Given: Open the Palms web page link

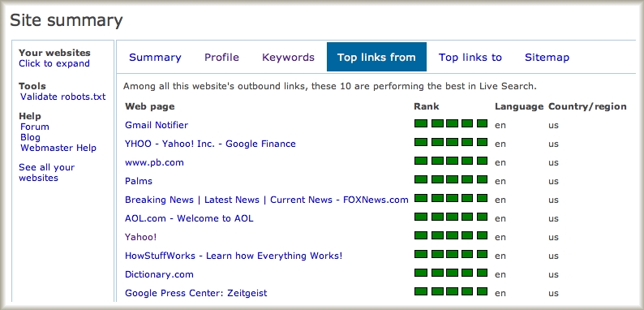Looking at the screenshot, I should pos(139,181).
